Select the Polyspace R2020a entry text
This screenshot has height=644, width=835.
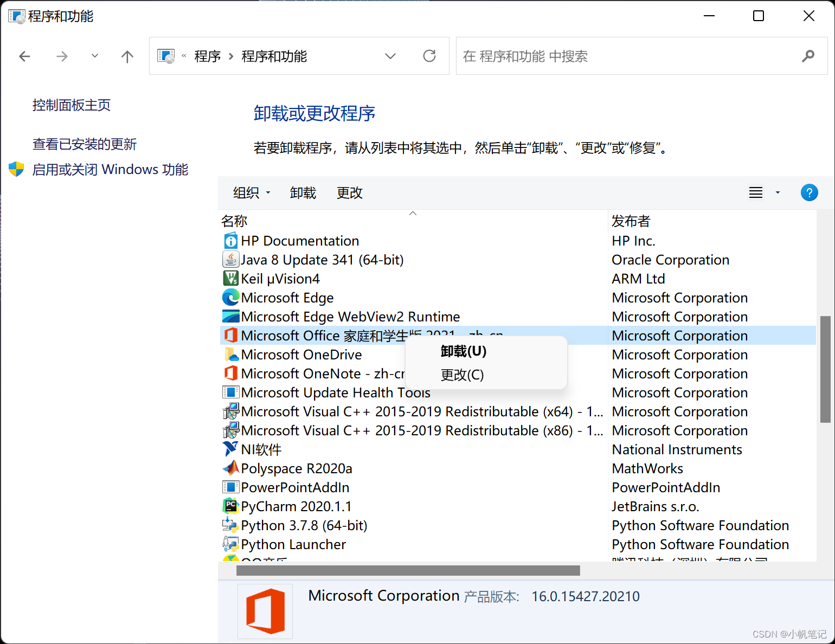point(297,468)
